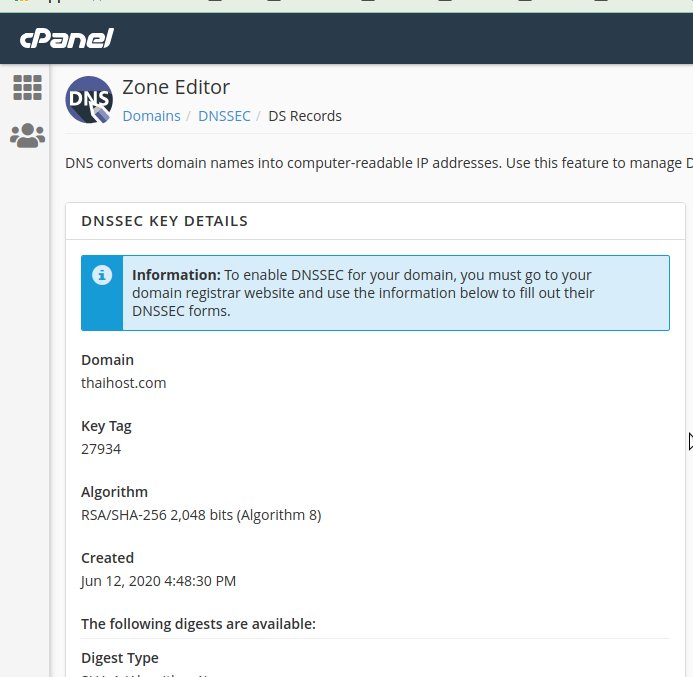693x677 pixels.
Task: Click the Key Tag field label
Action: tap(106, 426)
